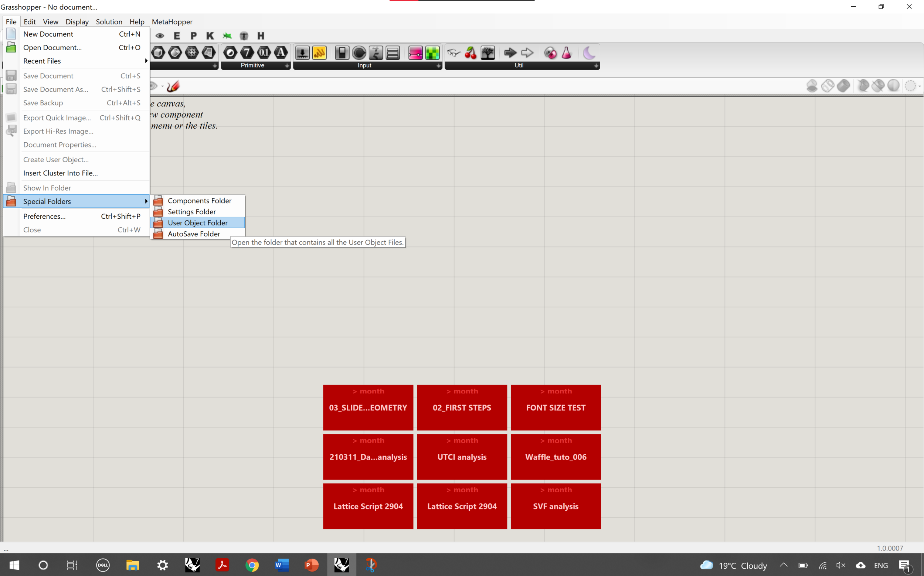Open recent file UTCI analysis tile
The height and width of the screenshot is (576, 924).
tap(462, 457)
